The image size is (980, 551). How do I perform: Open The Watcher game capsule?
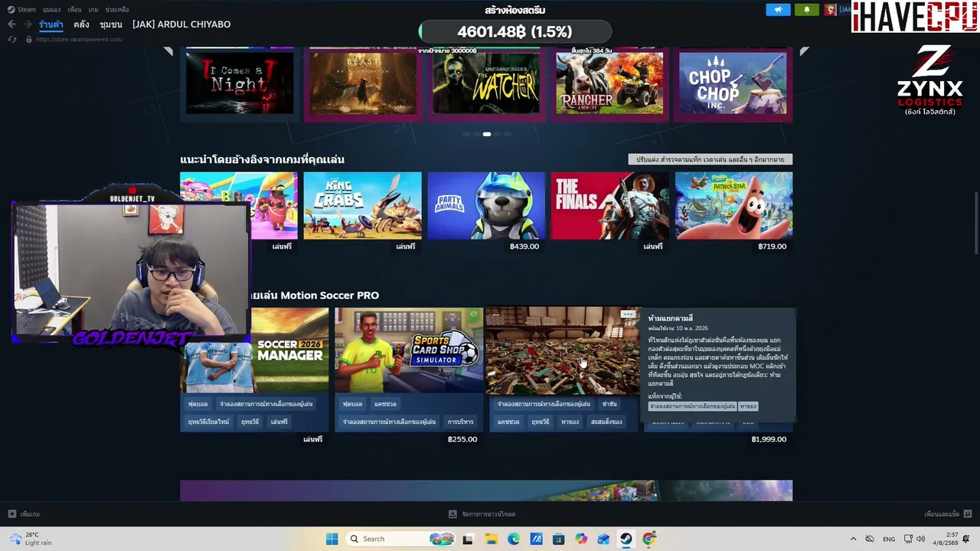pyautogui.click(x=485, y=83)
